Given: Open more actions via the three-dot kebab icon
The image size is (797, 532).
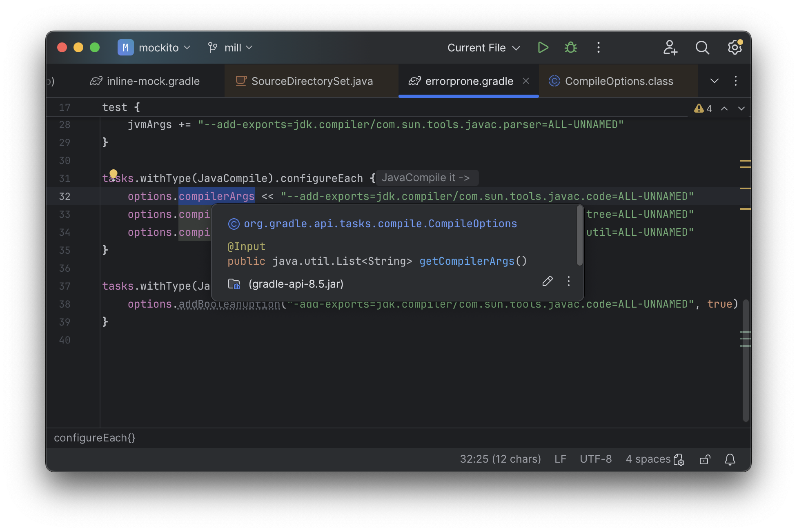Looking at the screenshot, I should point(598,47).
